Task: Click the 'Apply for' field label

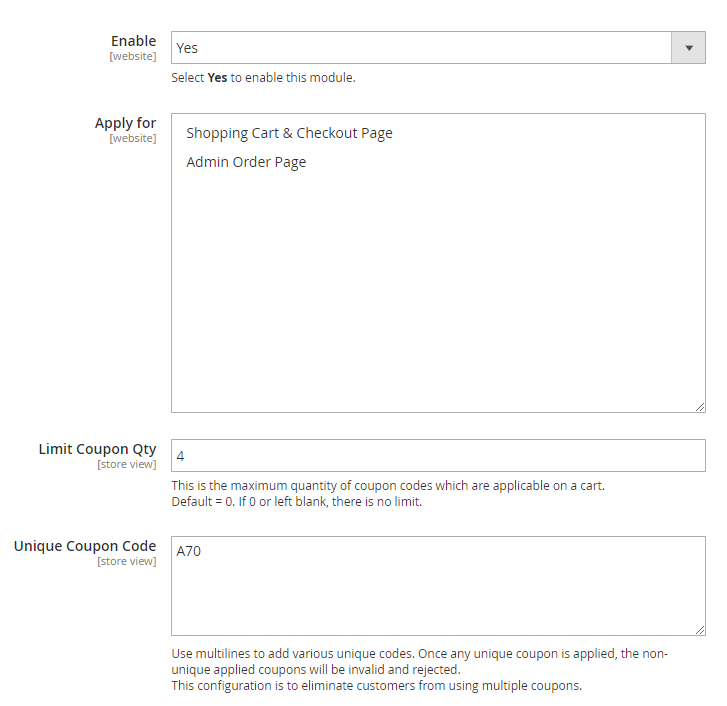Action: 125,123
